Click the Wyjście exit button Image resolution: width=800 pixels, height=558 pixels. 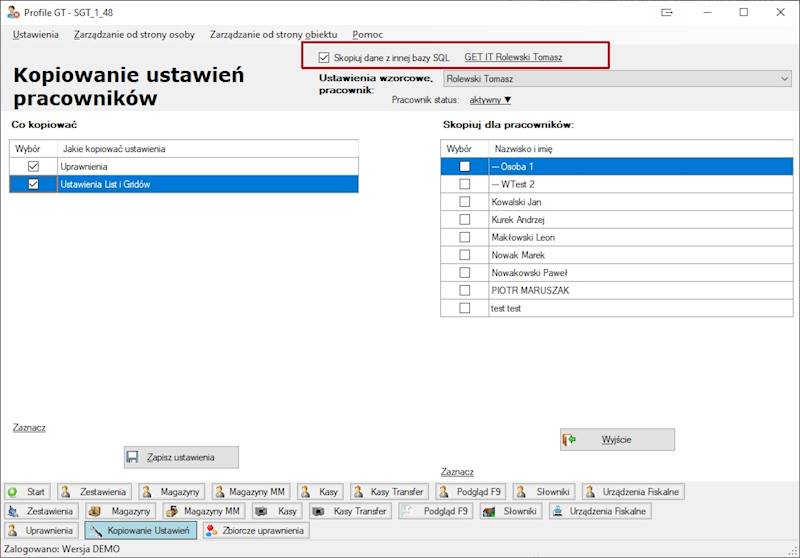(x=617, y=440)
